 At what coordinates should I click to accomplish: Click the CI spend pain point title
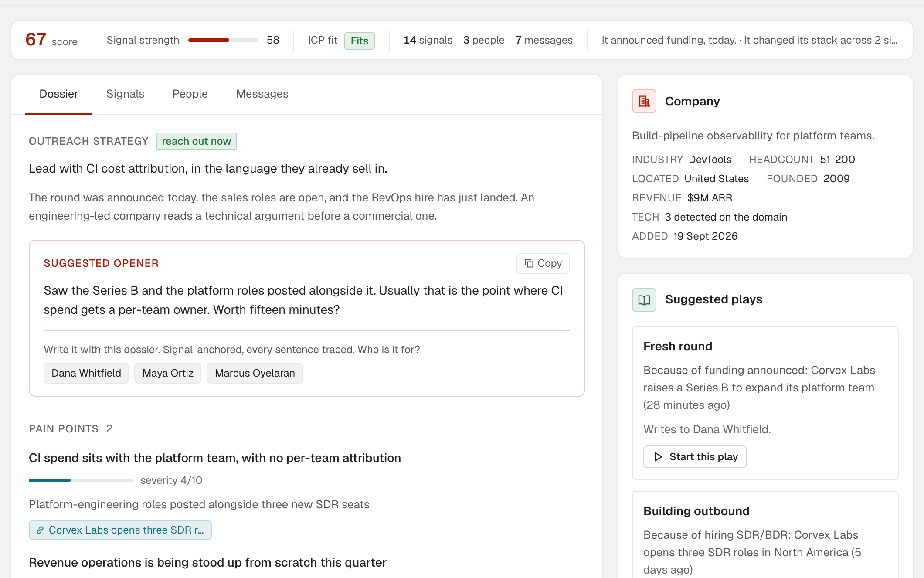215,458
